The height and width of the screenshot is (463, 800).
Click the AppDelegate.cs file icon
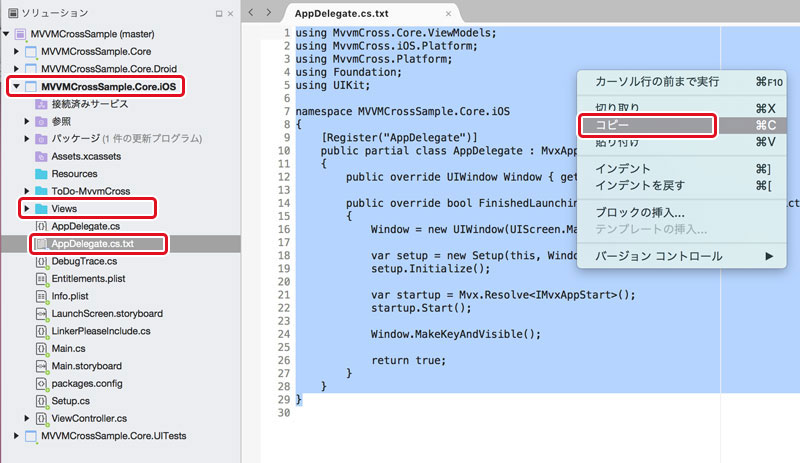(x=41, y=226)
